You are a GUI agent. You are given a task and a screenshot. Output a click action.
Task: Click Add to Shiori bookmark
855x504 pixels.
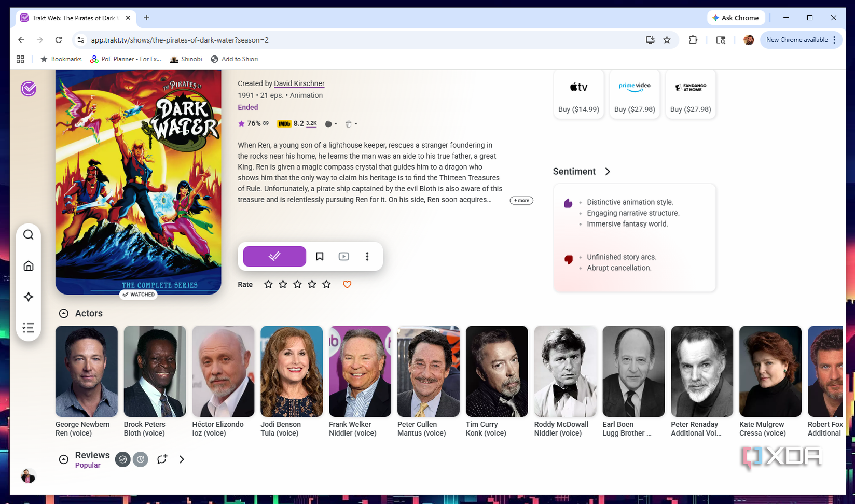click(x=234, y=59)
